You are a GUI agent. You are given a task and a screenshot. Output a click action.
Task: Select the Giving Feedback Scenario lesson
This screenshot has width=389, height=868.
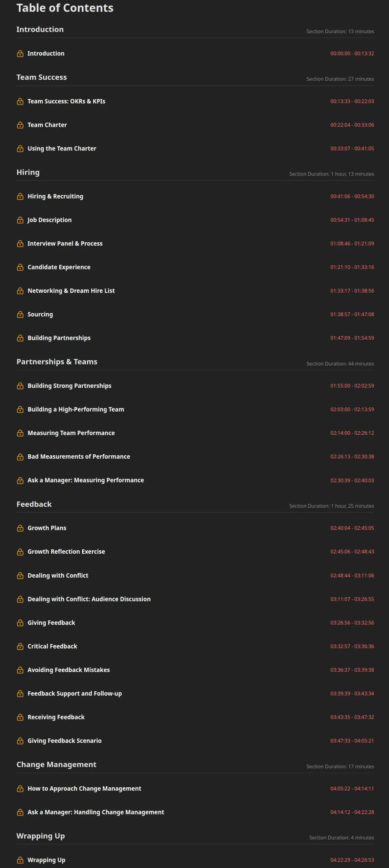pos(64,741)
